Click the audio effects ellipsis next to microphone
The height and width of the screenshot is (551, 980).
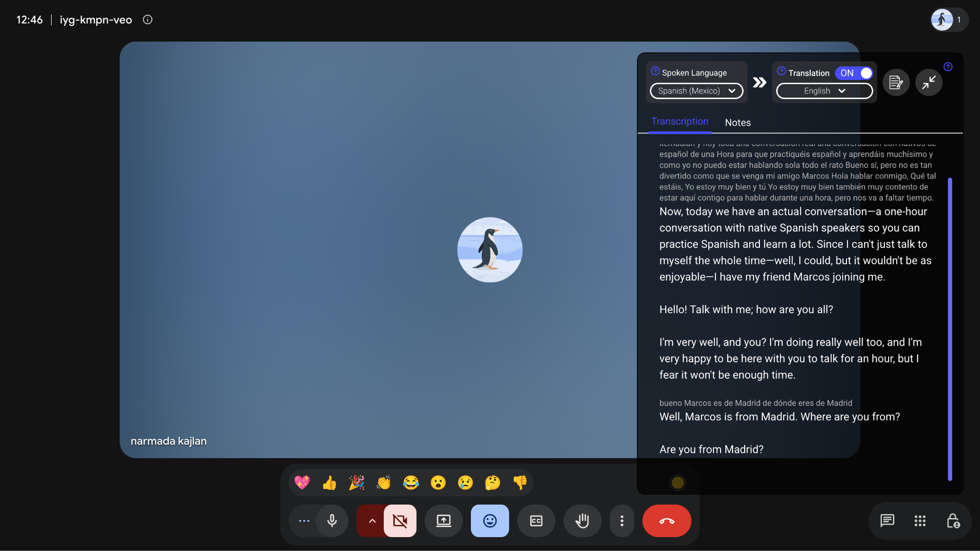coord(304,521)
